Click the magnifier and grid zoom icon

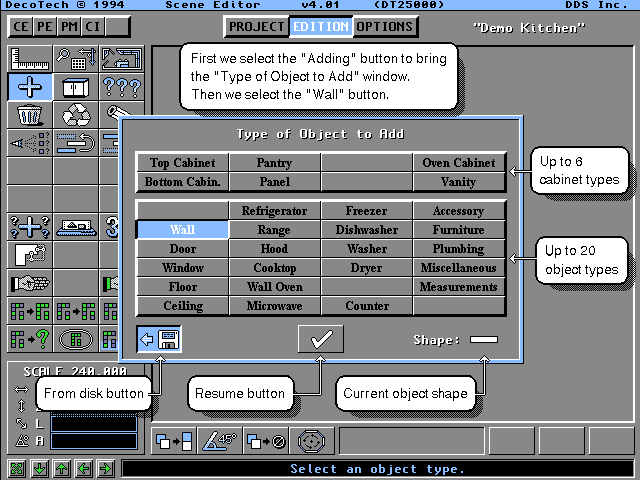[76, 59]
